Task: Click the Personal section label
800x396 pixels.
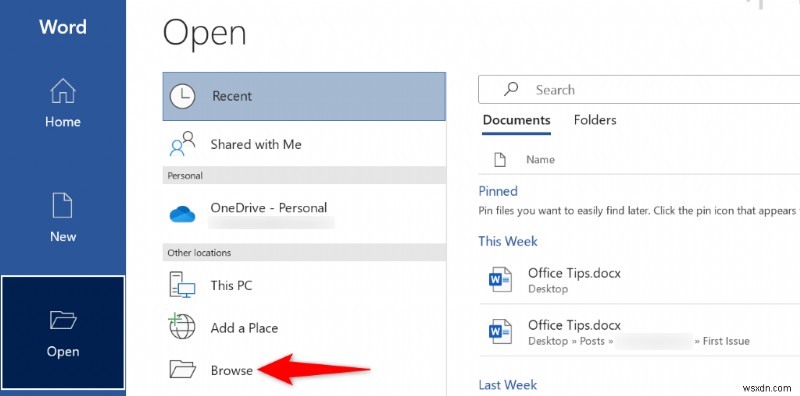Action: 185,176
